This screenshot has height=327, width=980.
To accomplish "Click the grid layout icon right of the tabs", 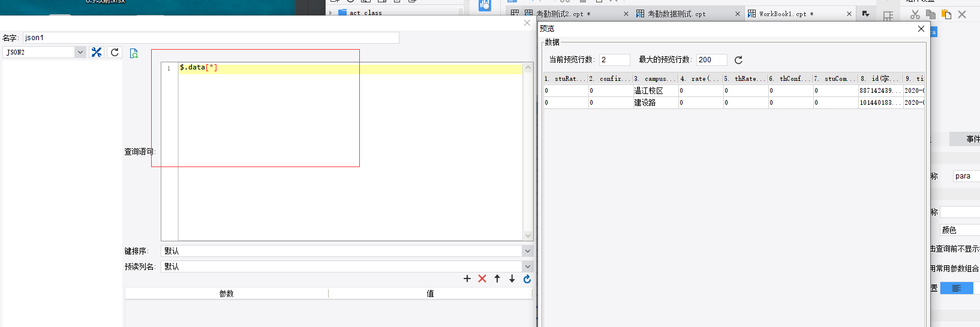I will (888, 16).
